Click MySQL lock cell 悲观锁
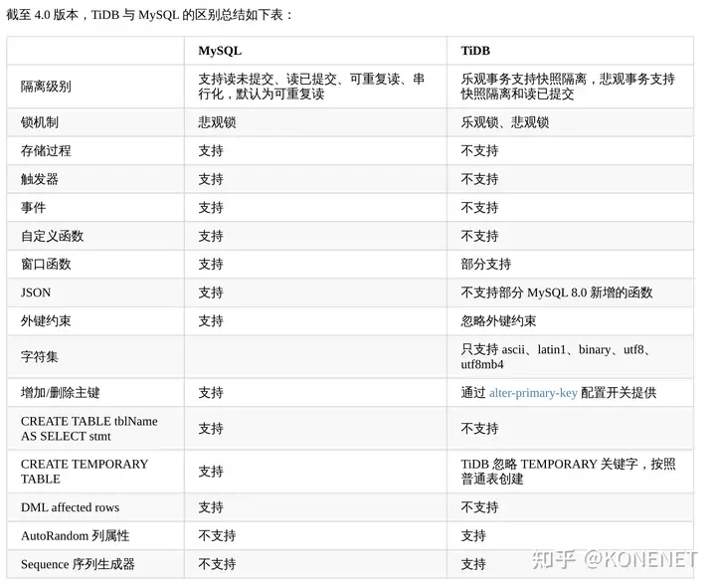 pyautogui.click(x=217, y=122)
